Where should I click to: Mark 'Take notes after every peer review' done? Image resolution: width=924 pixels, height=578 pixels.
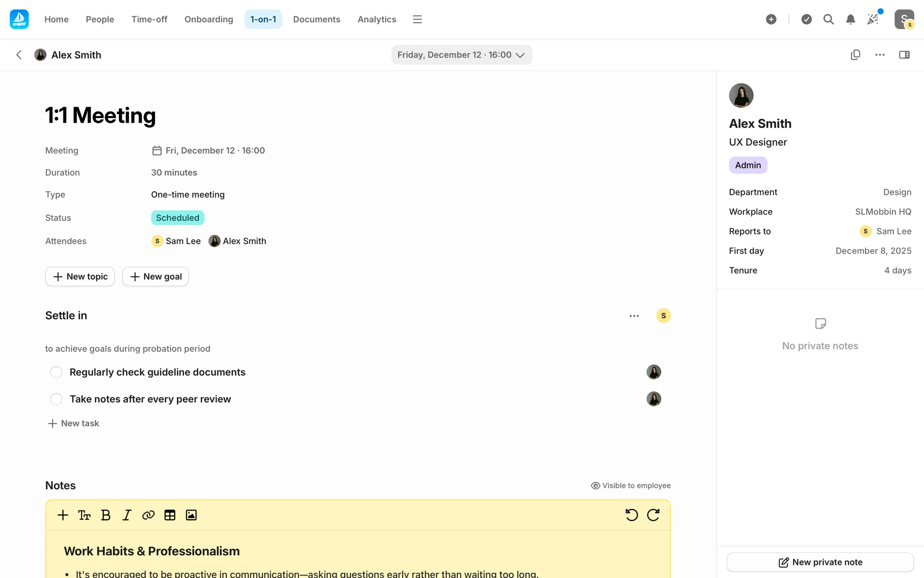coord(56,399)
